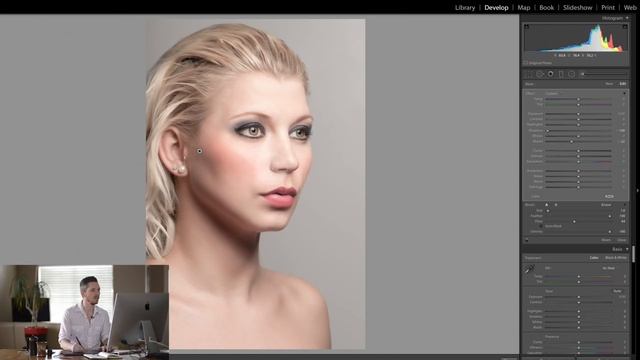Viewport: 640px width, 360px height.
Task: Toggle the brush adjustments on/off switch
Action: point(527,240)
